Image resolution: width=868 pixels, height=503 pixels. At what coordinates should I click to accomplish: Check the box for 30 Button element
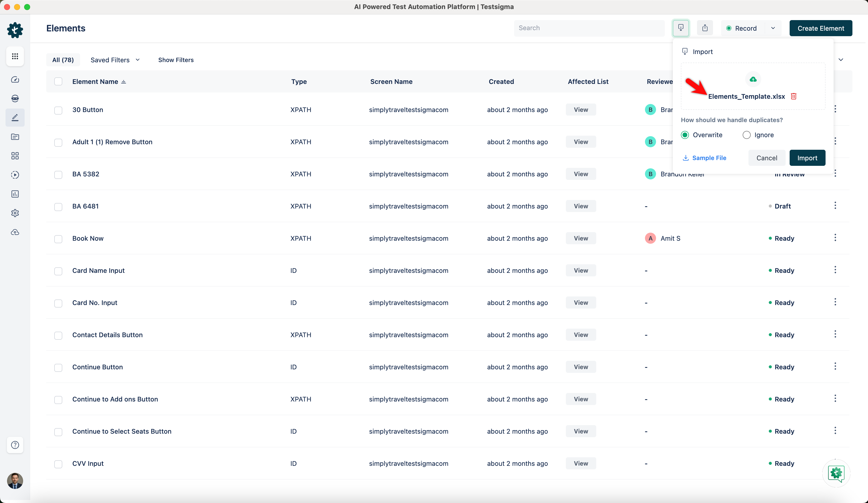click(x=58, y=110)
